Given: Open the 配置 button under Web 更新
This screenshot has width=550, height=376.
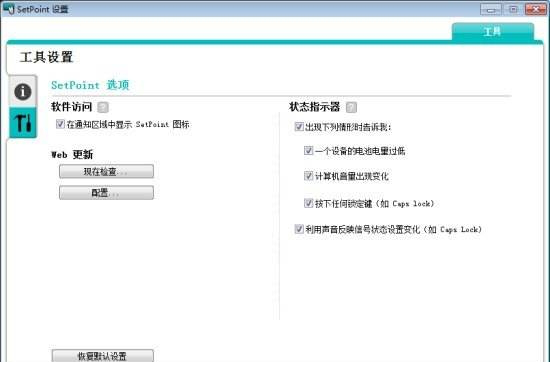Looking at the screenshot, I should pos(106,193).
